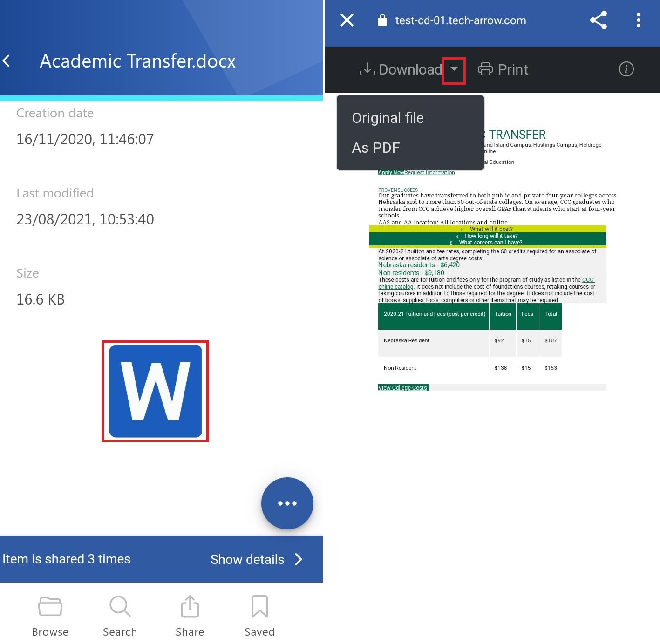Viewport: 660px width, 644px height.
Task: Close the browser preview page
Action: [x=347, y=20]
